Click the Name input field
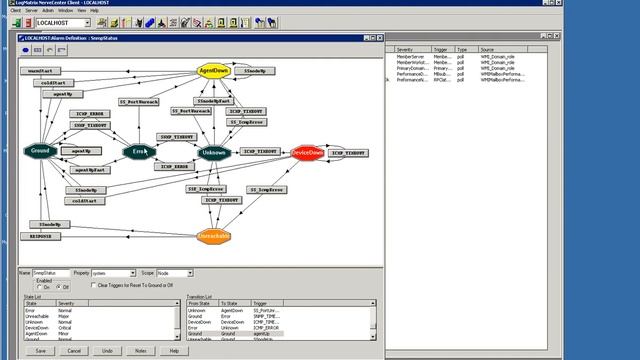640x360 pixels. 51,273
